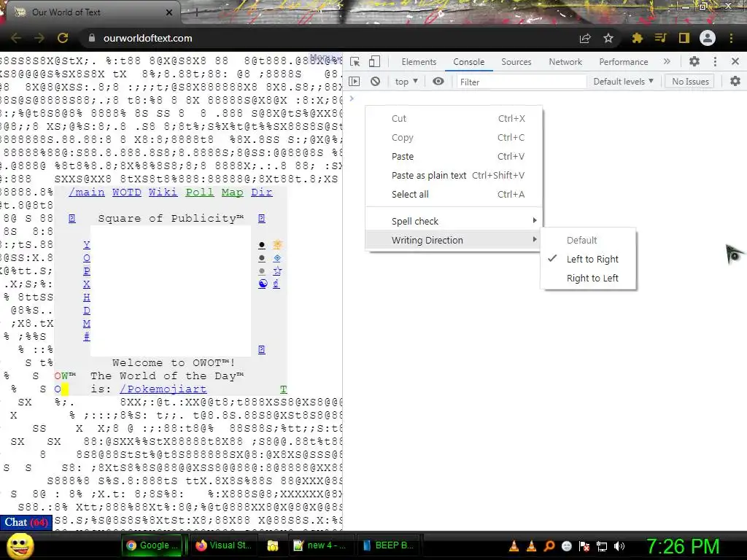Choose Copy in the context menu
Image resolution: width=747 pixels, height=560 pixels.
(x=454, y=138)
